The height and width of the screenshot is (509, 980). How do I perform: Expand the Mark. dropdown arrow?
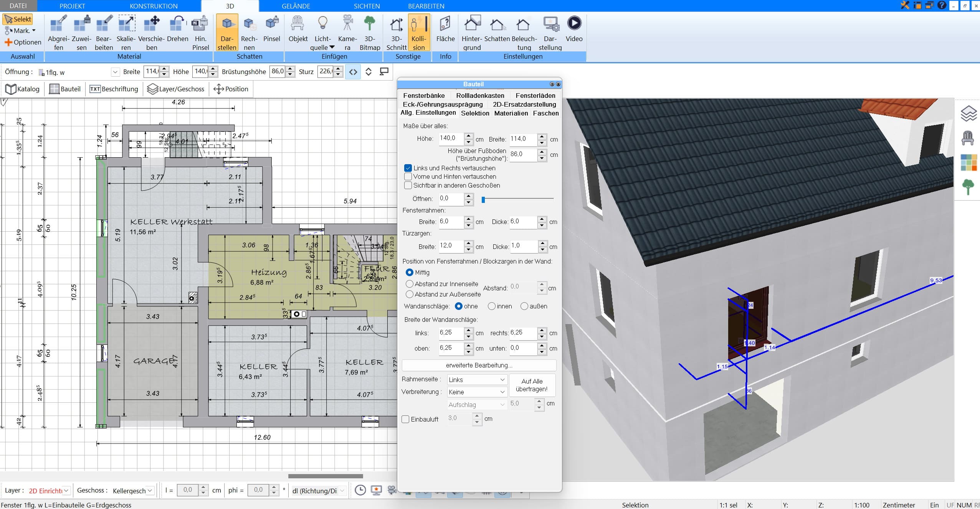pos(34,31)
